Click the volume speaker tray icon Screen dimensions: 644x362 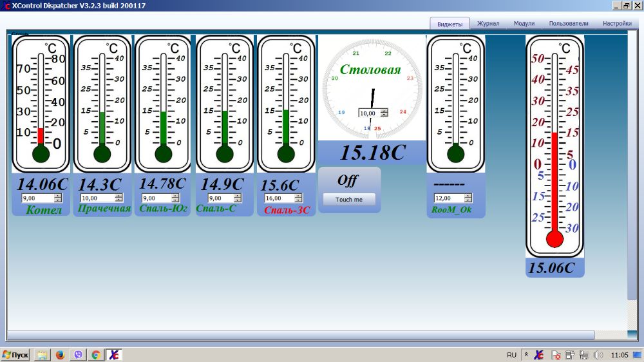pos(598,355)
